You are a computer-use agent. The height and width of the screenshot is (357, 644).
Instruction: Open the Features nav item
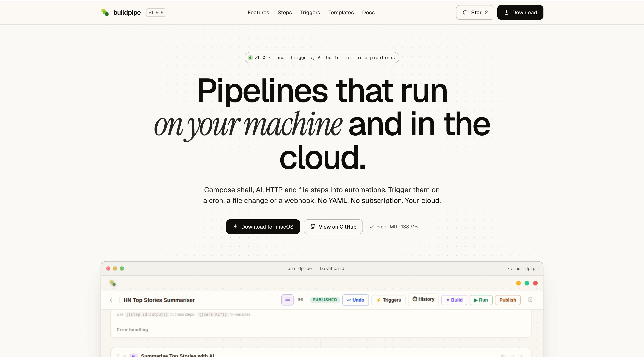(x=258, y=12)
